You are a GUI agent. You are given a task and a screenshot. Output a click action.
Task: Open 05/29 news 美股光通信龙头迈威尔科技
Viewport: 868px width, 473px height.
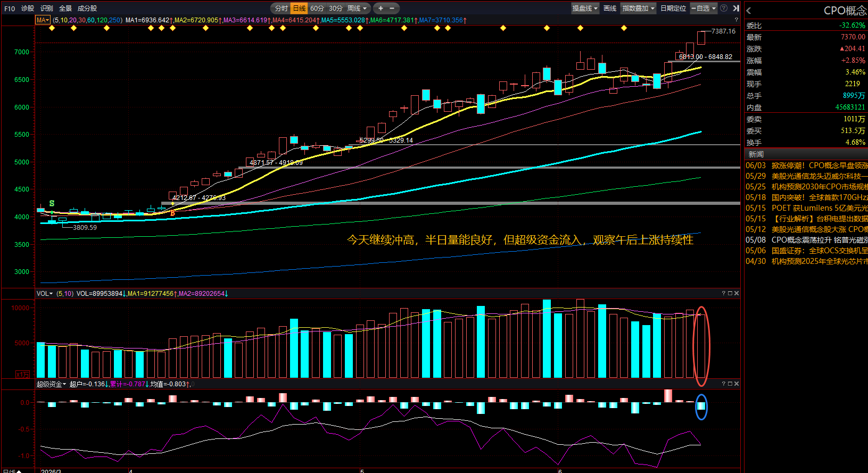[806, 176]
